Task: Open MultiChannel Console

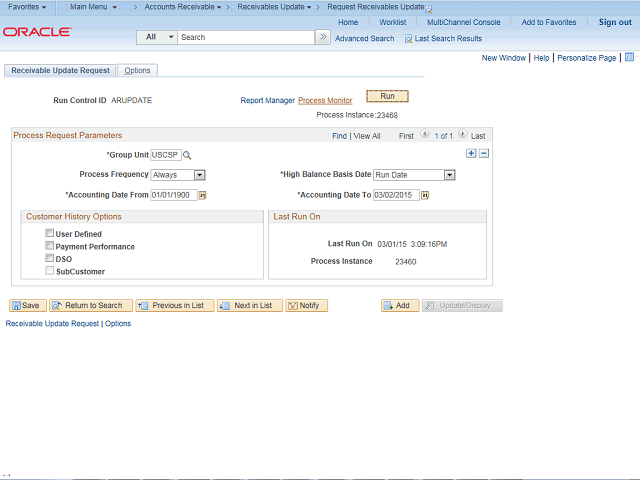Action: (x=464, y=22)
